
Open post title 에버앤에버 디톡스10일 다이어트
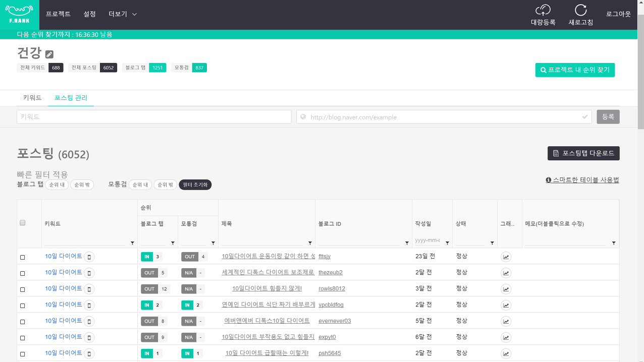[267, 321]
